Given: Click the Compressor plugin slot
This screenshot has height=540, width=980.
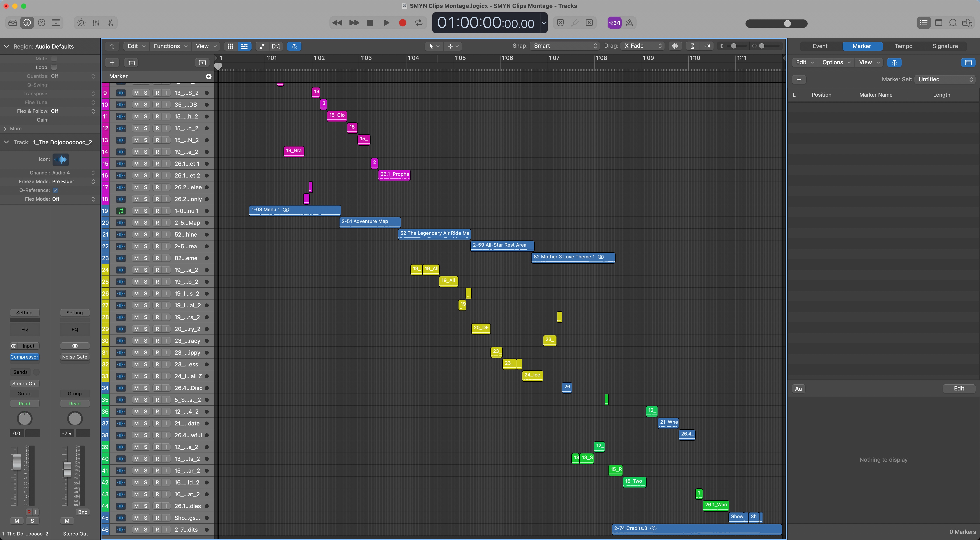Looking at the screenshot, I should click(x=24, y=357).
